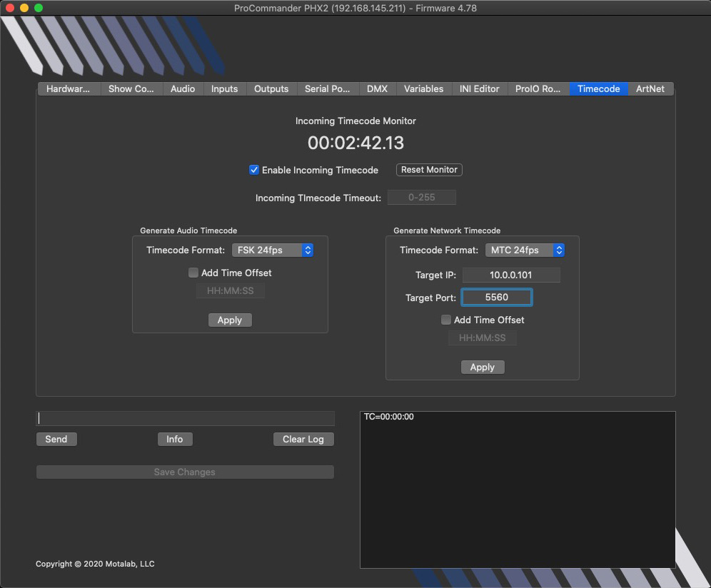Click the Info button
711x588 pixels.
point(175,440)
